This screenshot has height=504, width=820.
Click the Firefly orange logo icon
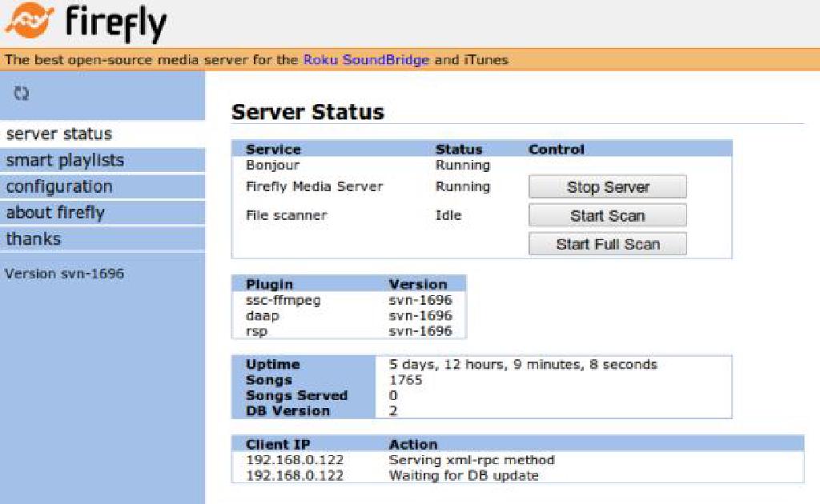(30, 20)
